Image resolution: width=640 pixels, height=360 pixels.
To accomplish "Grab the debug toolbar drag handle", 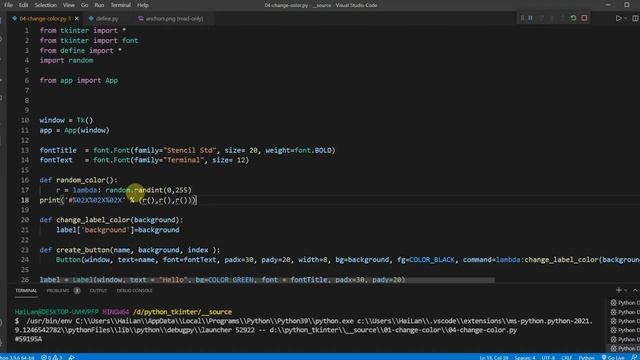I will 522,18.
